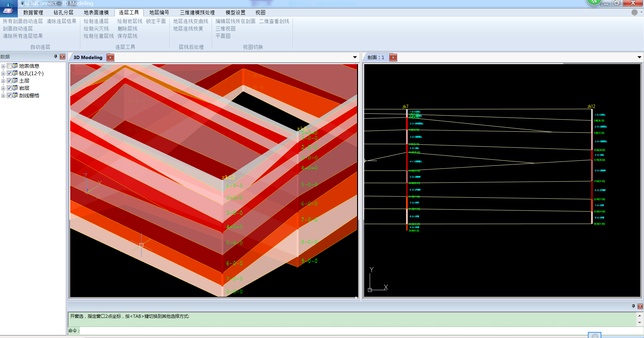The image size is (644, 338).
Task: Click 绘制连通层 tool
Action: pyautogui.click(x=96, y=21)
